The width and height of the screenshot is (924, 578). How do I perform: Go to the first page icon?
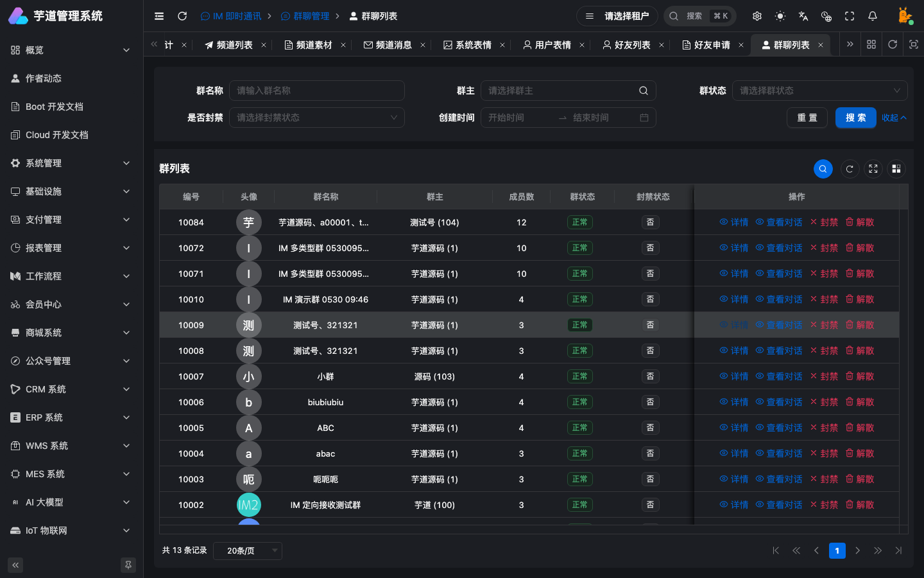(x=776, y=550)
